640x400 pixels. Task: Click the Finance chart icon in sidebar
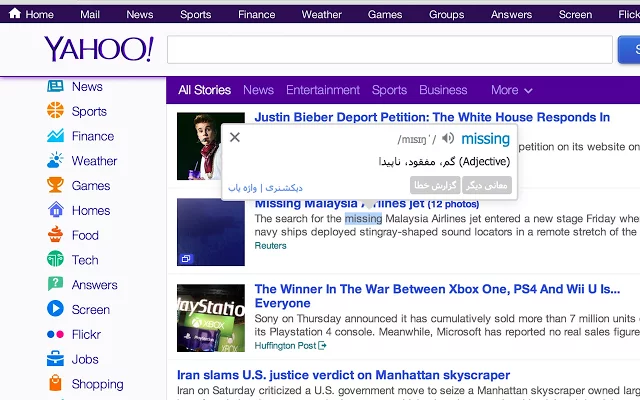coord(55,136)
